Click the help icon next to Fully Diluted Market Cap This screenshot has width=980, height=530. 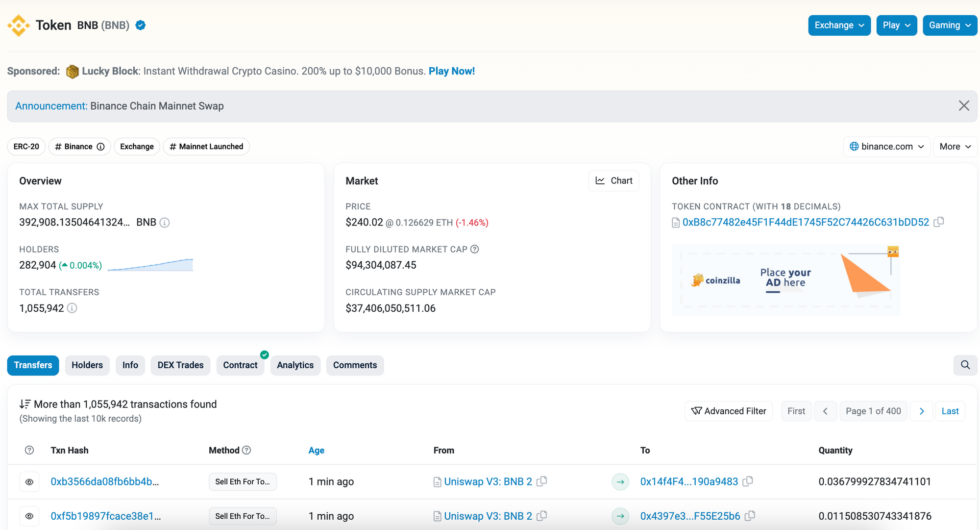click(x=474, y=249)
